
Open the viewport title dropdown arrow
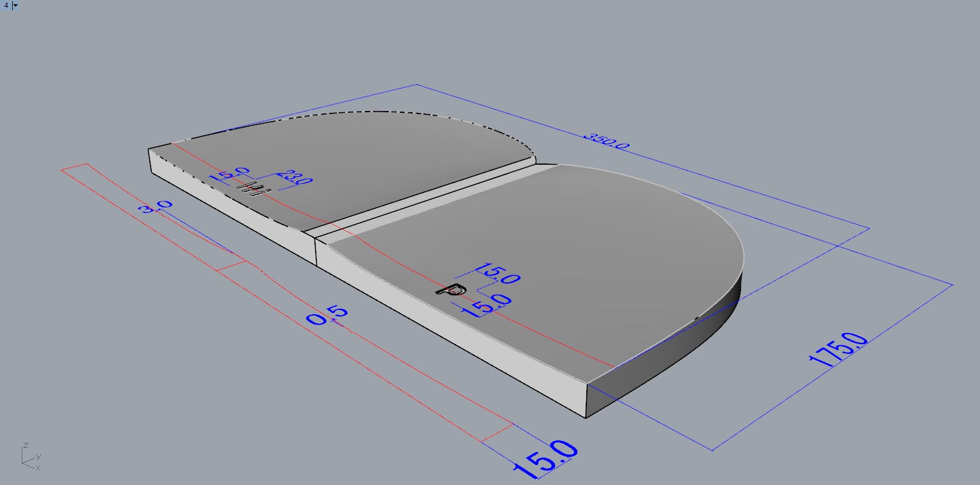(x=15, y=5)
